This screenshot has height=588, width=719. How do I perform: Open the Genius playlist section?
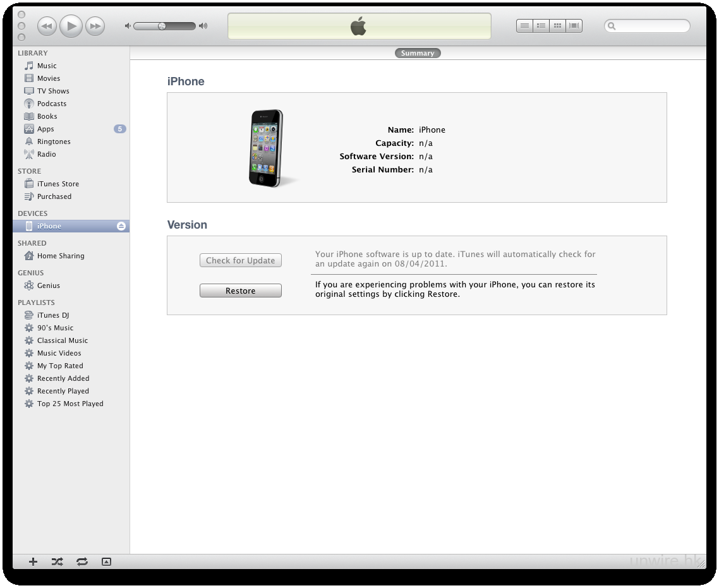[48, 285]
